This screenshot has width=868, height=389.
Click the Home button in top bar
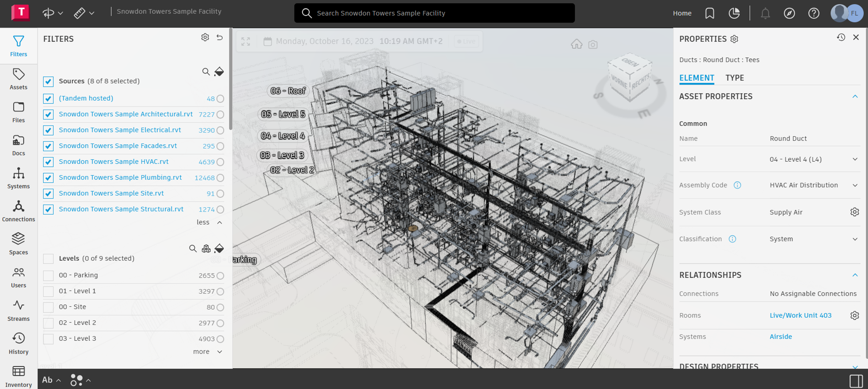(x=682, y=13)
